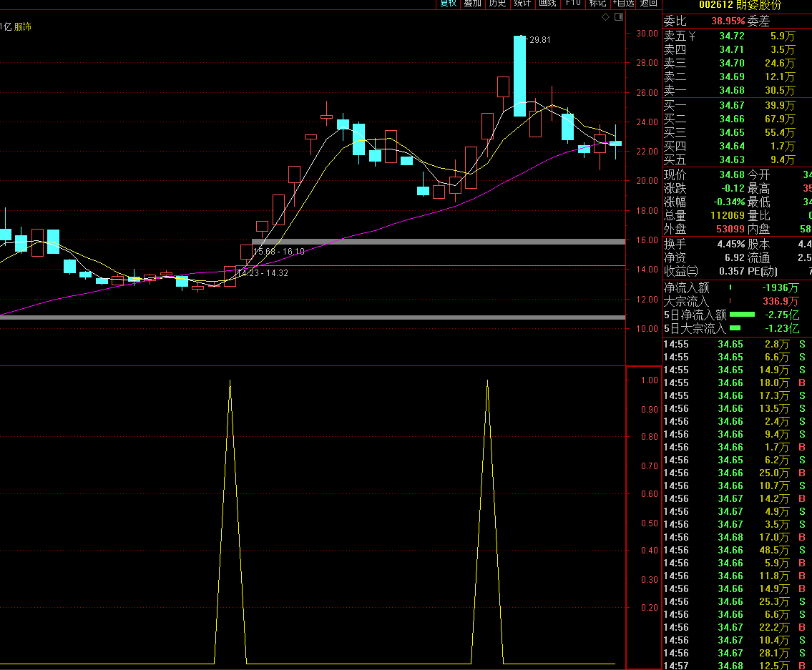Viewport: 812px width, 670px height.
Task: Select the 画线 drawing tool
Action: click(547, 3)
